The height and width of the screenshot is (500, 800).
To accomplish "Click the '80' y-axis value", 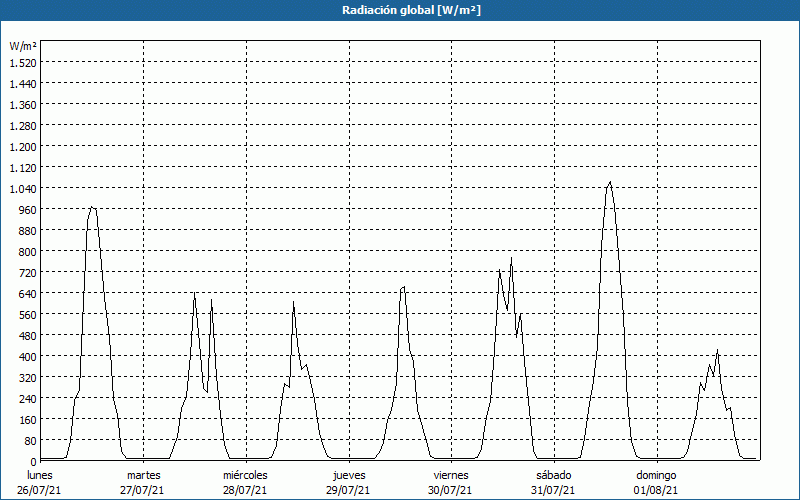I will click(31, 441).
